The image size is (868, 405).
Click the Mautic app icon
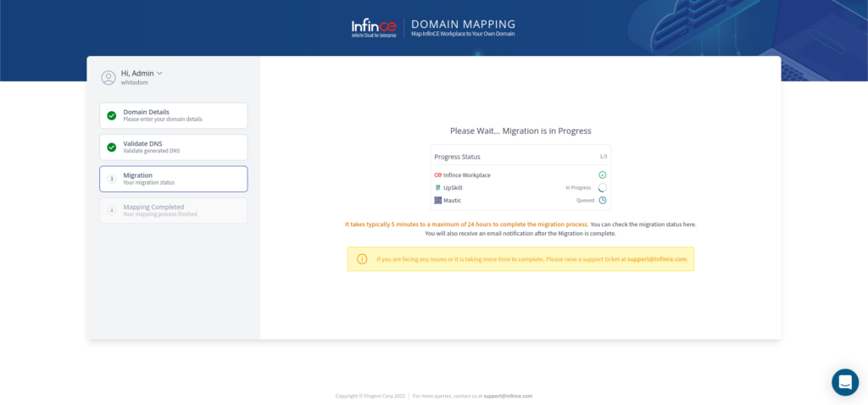[x=438, y=200]
